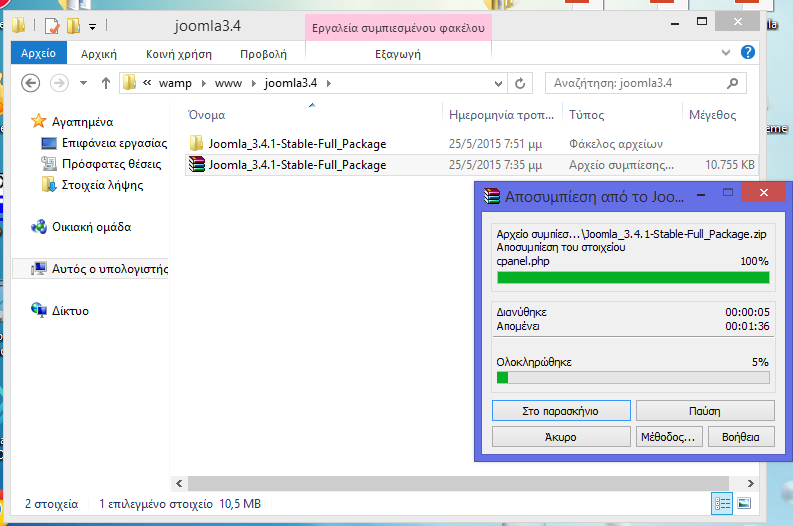
Task: Open Επιφάνεια εργασίας in sidebar
Action: (114, 143)
